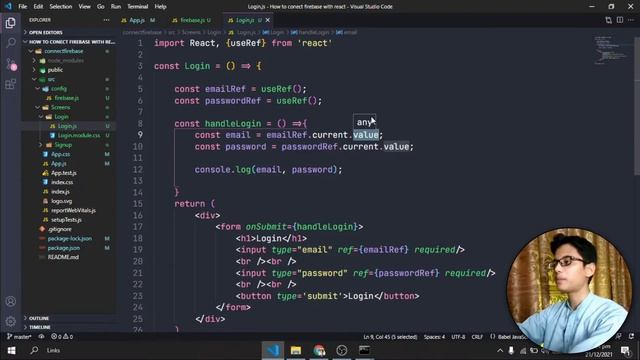Click the code minimap preview
The image size is (640, 360).
612,50
